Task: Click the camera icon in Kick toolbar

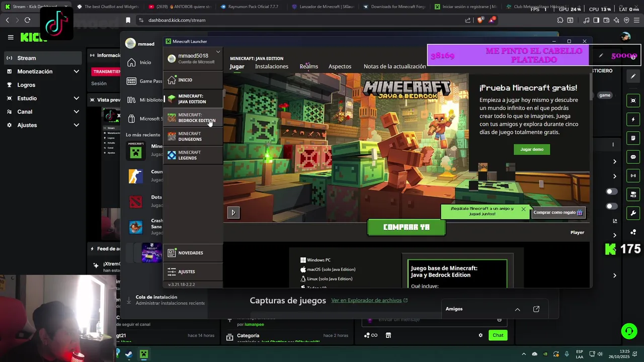Action: click(x=633, y=195)
